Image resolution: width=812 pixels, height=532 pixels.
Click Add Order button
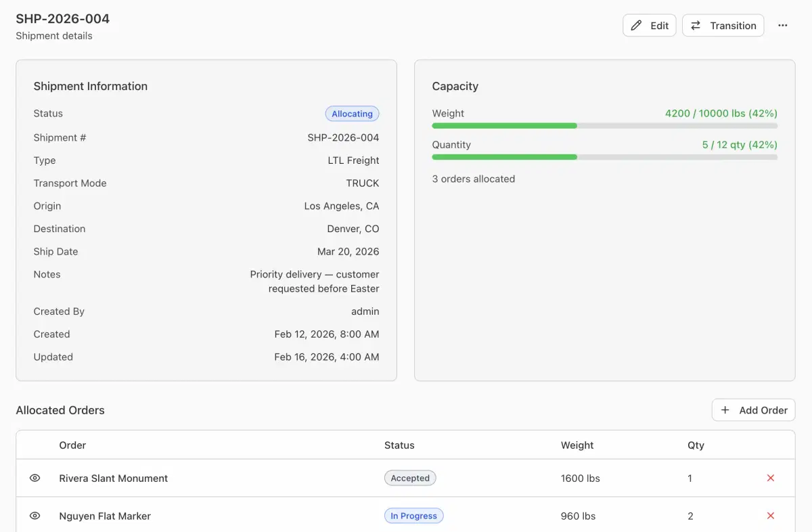point(753,410)
